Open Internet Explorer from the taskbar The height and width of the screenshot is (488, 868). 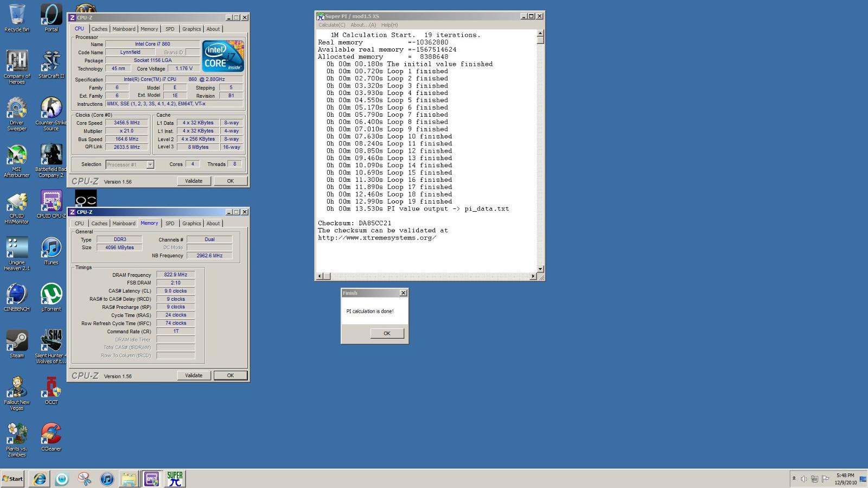click(40, 479)
